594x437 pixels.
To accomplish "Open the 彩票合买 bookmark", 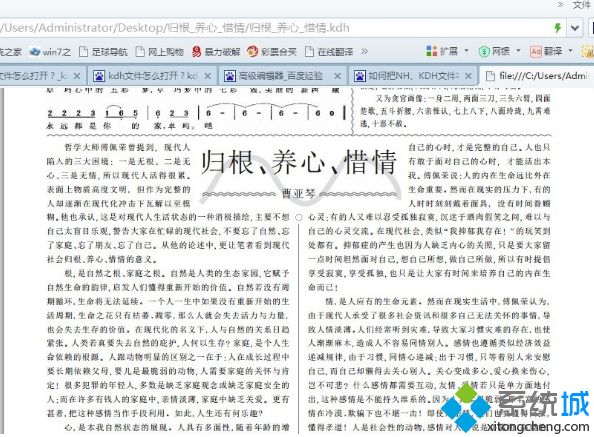I will tap(272, 52).
